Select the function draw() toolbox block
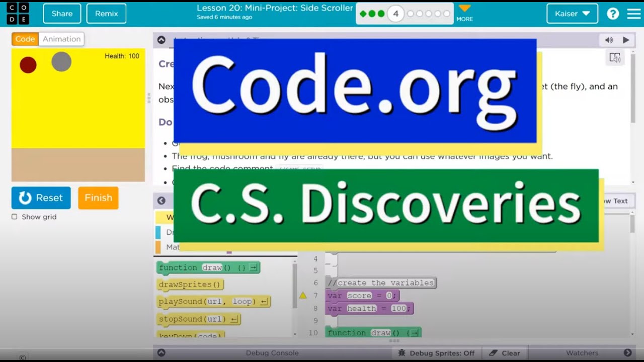 (208, 267)
